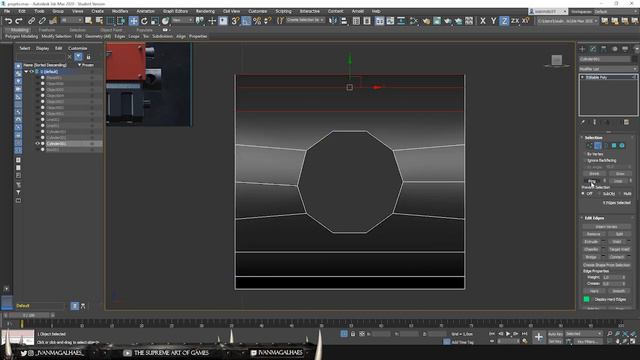Toggle the Angle Snap icon
This screenshot has height=360, width=640.
[x=246, y=20]
